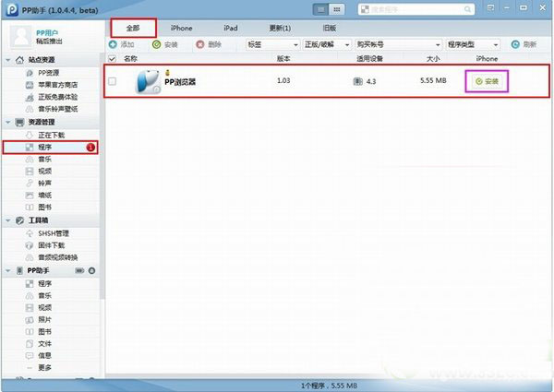The image size is (554, 392).
Task: Open 苹果官方商店 in the sidebar
Action: [57, 85]
